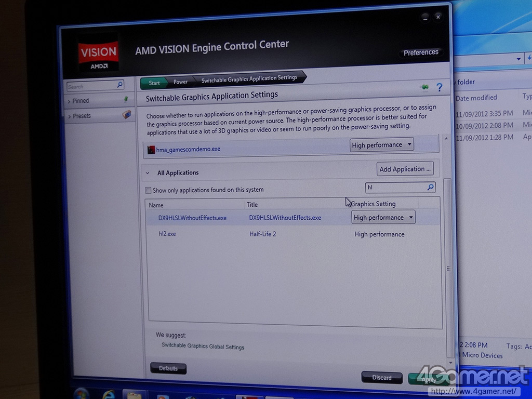Image resolution: width=532 pixels, height=399 pixels.
Task: Click DX9HLSLWithoutEffects.exe in Title column
Action: pos(285,218)
